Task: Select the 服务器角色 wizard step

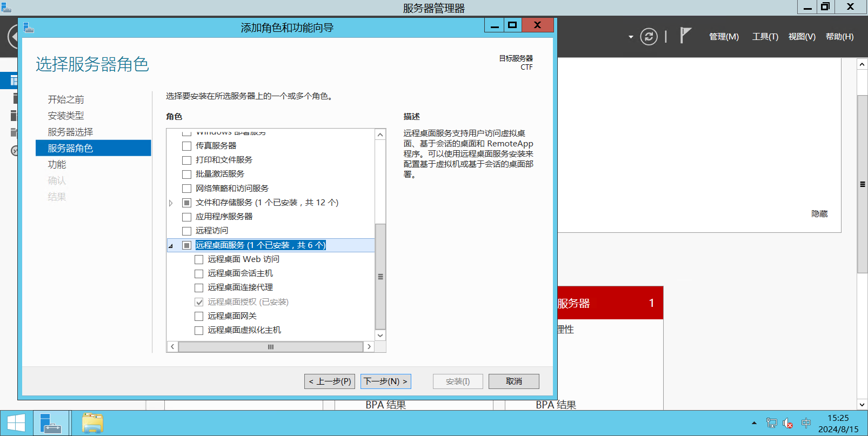Action: click(94, 148)
